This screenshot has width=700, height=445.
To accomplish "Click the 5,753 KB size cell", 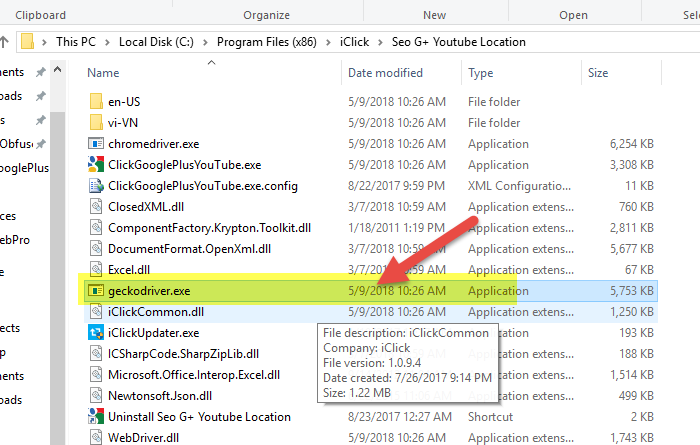I will click(632, 291).
